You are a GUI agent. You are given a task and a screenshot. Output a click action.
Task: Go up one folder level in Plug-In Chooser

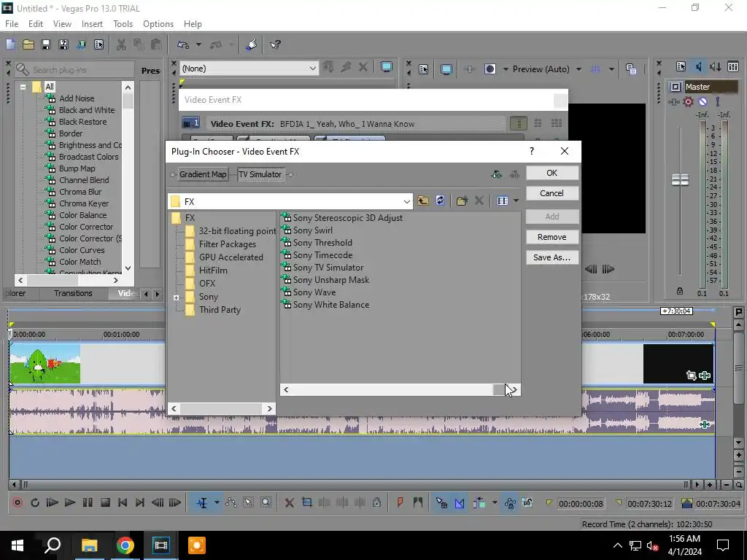(x=423, y=201)
